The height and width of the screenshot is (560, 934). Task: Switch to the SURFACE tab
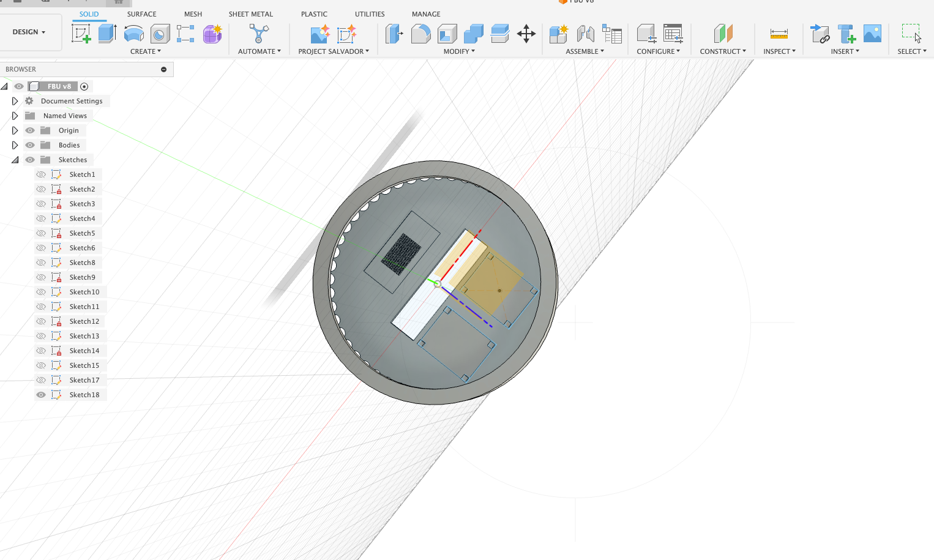pyautogui.click(x=141, y=14)
